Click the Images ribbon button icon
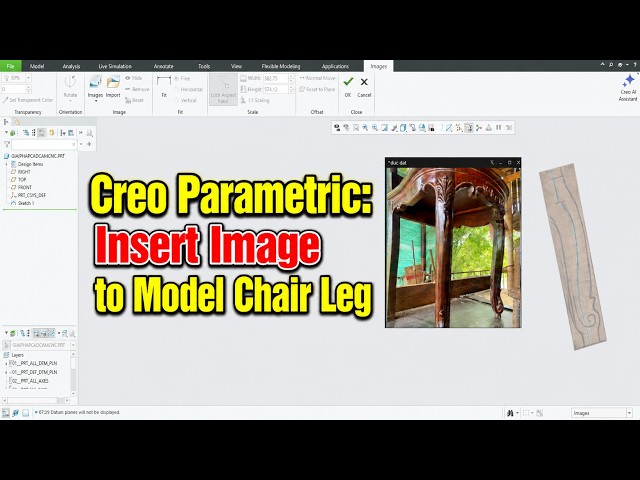This screenshot has height=480, width=640. pyautogui.click(x=95, y=82)
